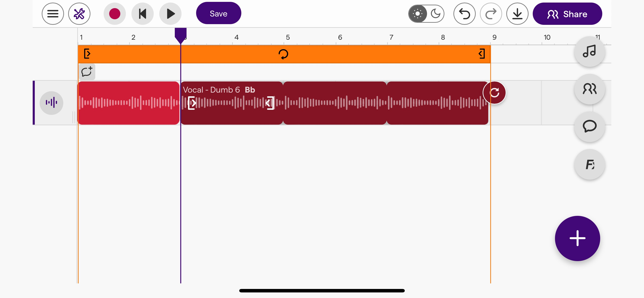Add a comment marker on timeline
The height and width of the screenshot is (298, 644).
point(87,72)
